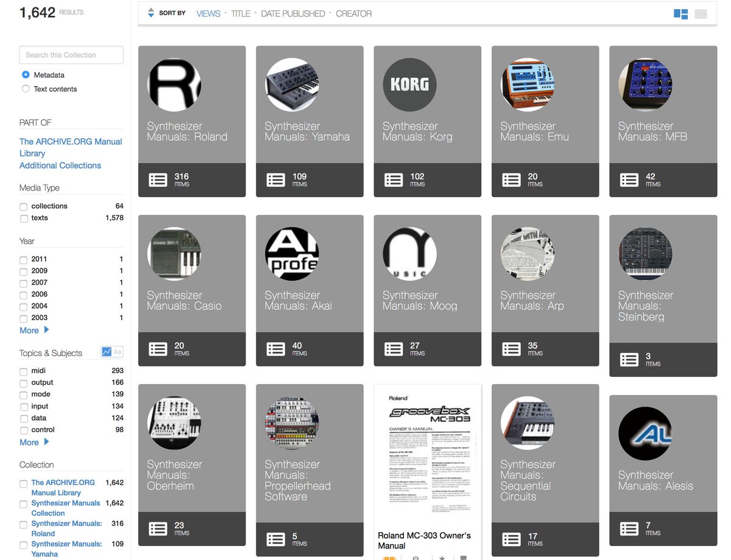
Task: Select Metadata search option
Action: [x=26, y=75]
